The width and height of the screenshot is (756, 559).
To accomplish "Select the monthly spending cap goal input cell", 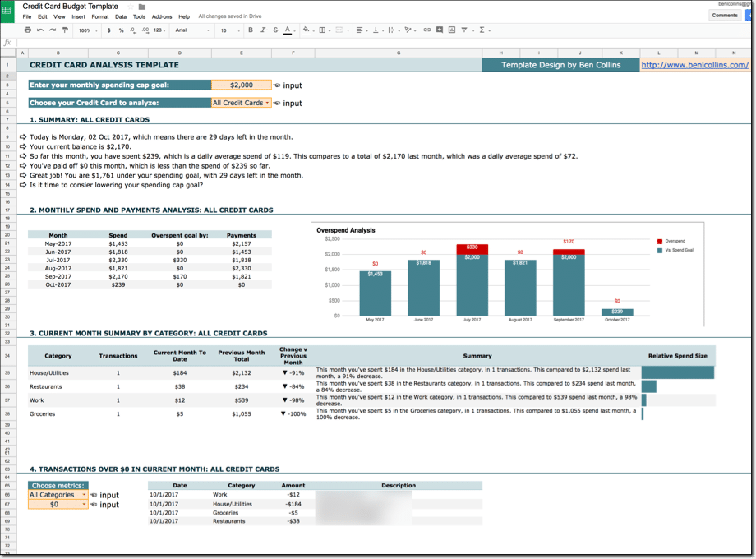I will click(x=241, y=85).
